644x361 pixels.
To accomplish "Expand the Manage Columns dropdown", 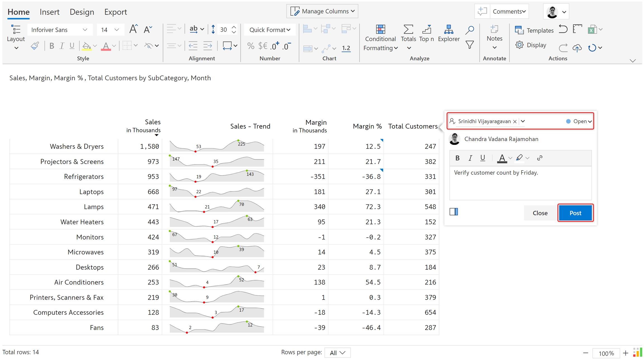I will click(322, 11).
